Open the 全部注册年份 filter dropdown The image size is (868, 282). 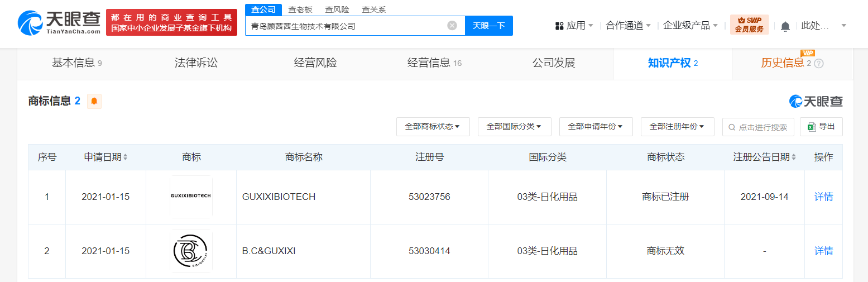tap(677, 127)
